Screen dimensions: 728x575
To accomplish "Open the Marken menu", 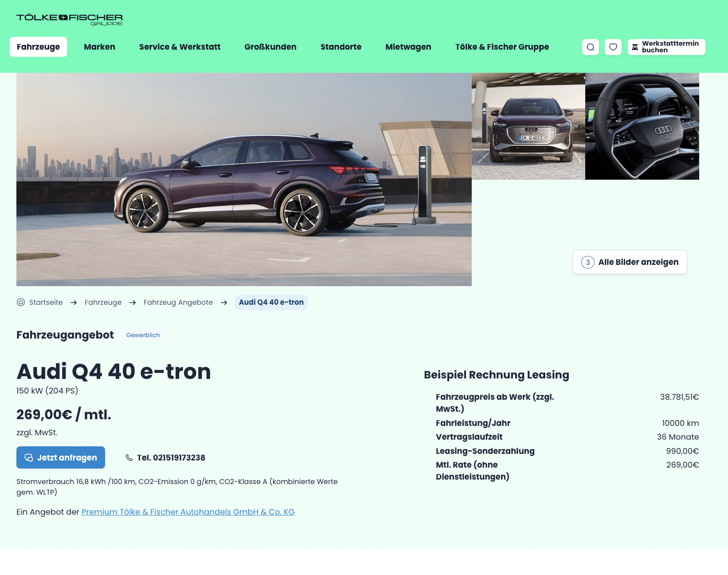I will tap(99, 47).
